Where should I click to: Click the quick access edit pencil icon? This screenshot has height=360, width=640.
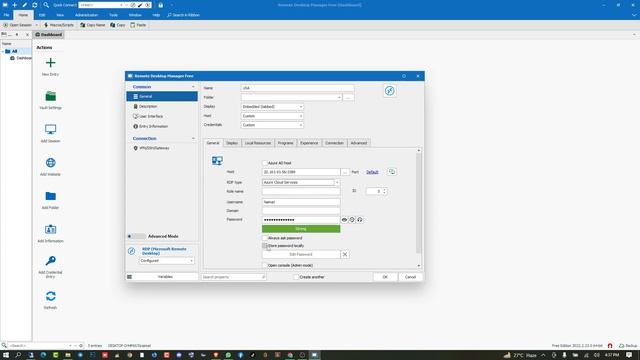tap(24, 5)
